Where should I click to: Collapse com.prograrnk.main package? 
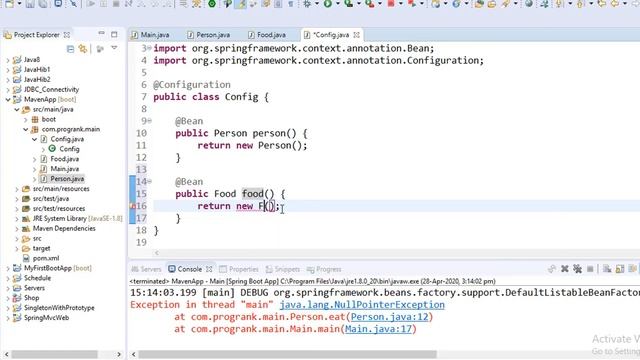click(x=26, y=129)
